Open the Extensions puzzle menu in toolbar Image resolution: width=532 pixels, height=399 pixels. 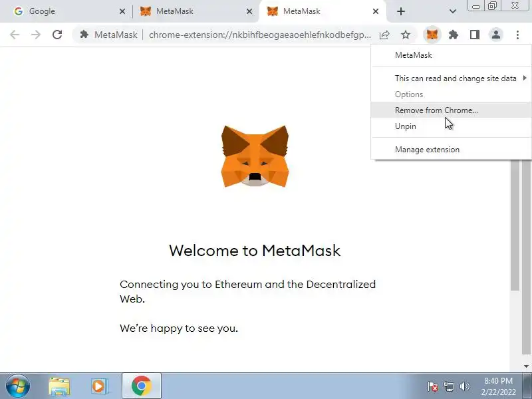[x=454, y=35]
